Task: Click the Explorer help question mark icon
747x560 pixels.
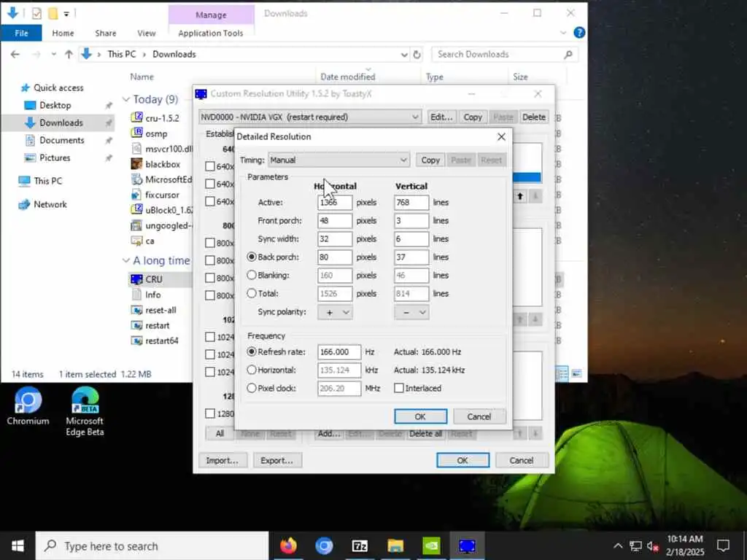Action: click(579, 32)
